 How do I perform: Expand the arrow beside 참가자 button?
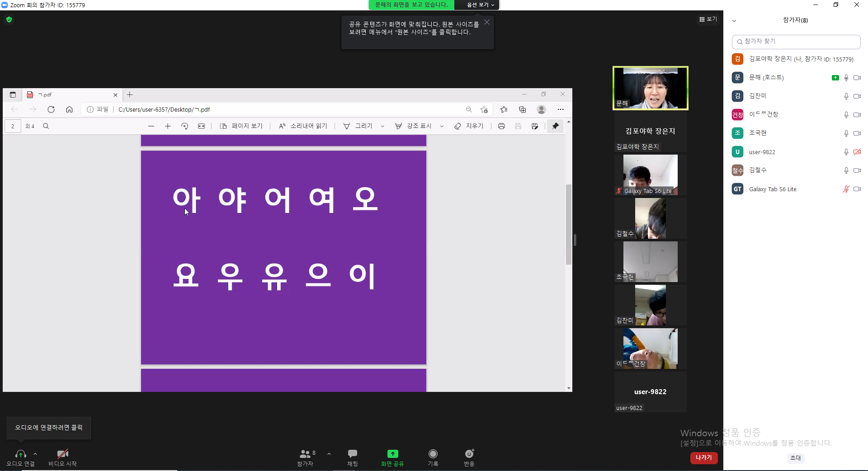[329, 454]
